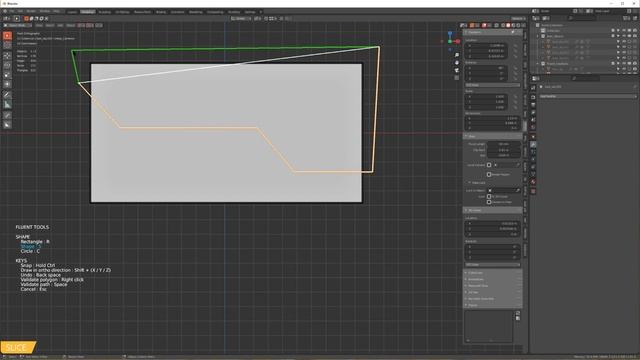Select the Rotate tool
The width and height of the screenshot is (640, 360).
[7, 65]
